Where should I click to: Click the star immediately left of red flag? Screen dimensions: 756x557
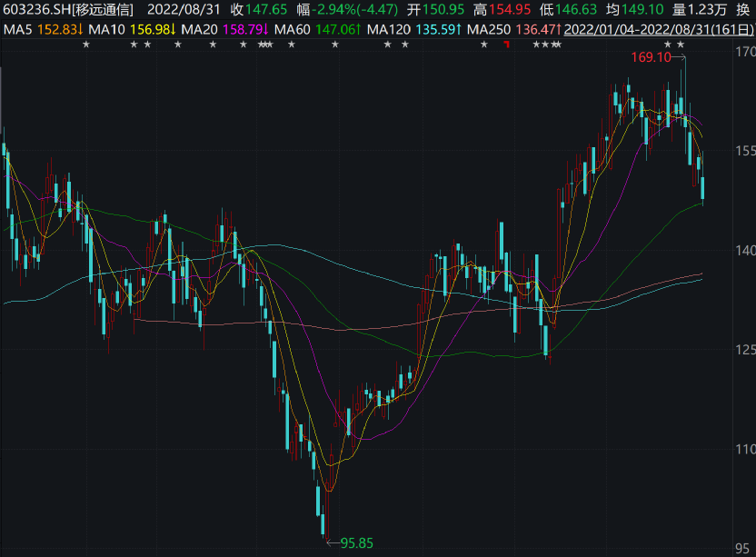point(483,45)
